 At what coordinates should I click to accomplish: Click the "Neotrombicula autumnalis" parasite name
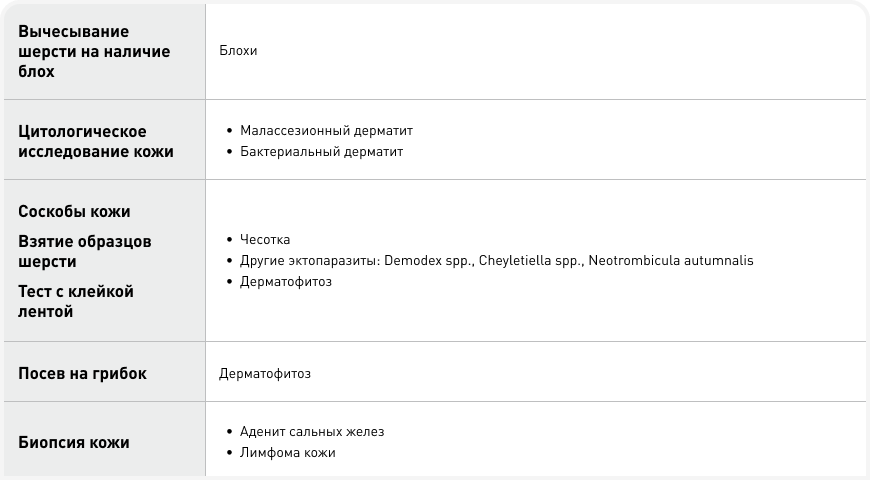click(671, 261)
